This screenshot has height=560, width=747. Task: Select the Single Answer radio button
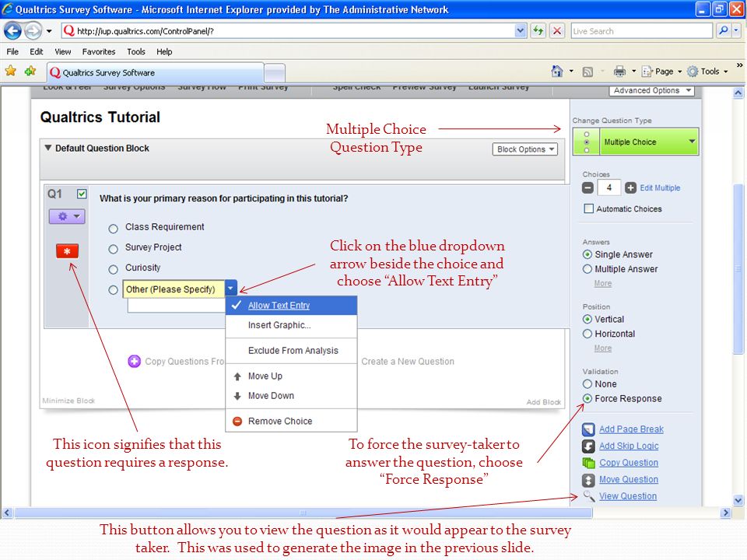click(587, 255)
